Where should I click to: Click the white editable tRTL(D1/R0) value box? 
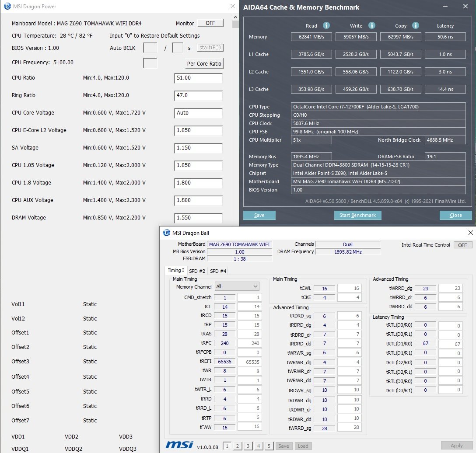(x=450, y=344)
